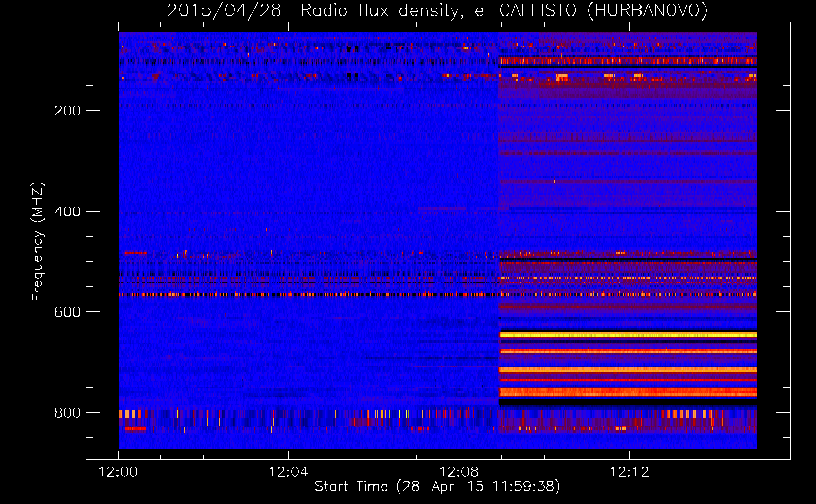Click the 12:08 time tick label
The image size is (816, 504).
tap(459, 472)
